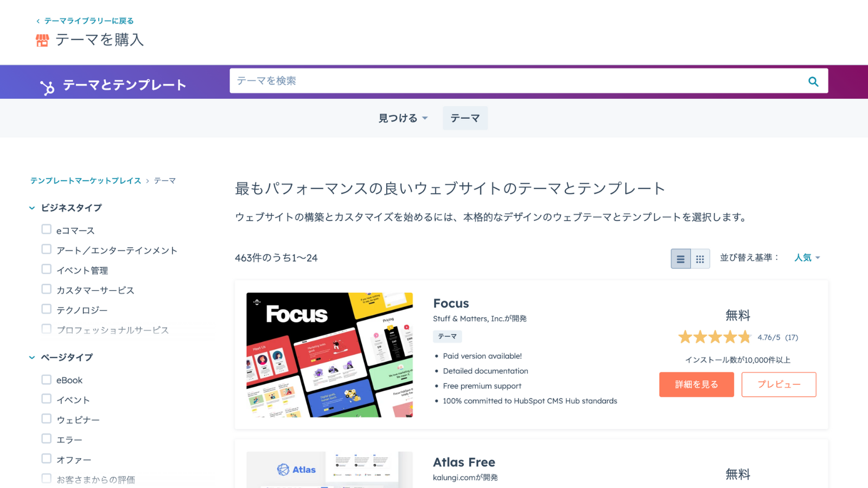This screenshot has width=868, height=488.
Task: Click Stuff & Matters, Inc.が開発 text
Action: pos(480,319)
